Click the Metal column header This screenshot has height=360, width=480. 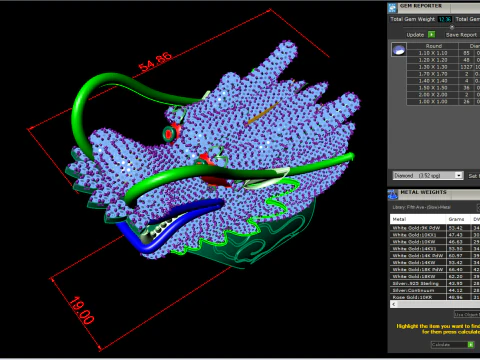coord(418,219)
